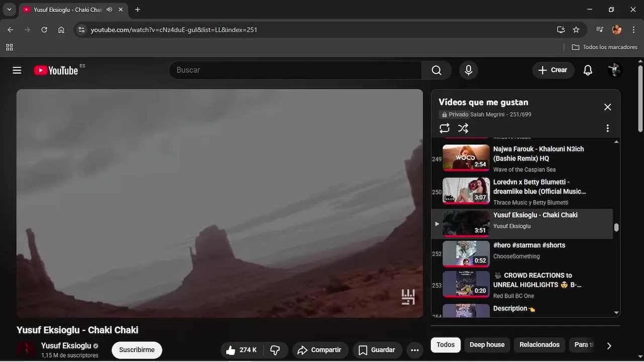Open the browser three-dot menu

pos(633,30)
